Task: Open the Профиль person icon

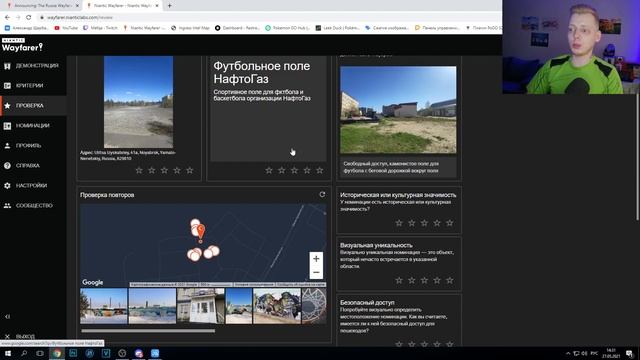Action: point(7,146)
